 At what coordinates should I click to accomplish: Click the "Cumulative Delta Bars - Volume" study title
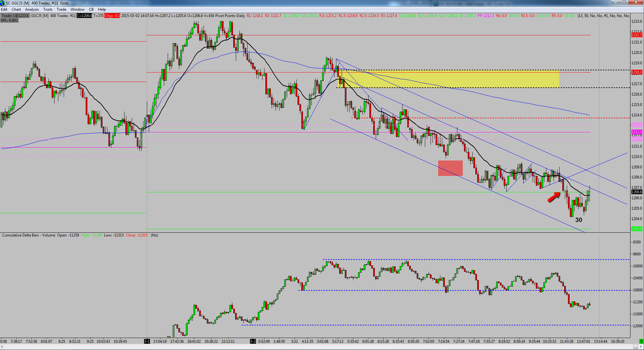coord(29,235)
